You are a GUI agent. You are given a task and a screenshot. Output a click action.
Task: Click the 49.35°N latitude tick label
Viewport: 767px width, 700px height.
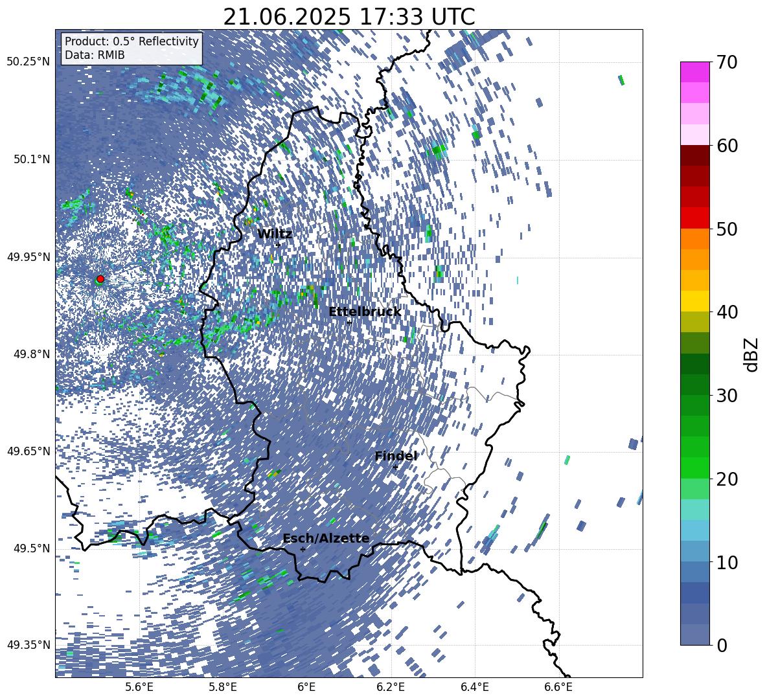click(x=29, y=645)
